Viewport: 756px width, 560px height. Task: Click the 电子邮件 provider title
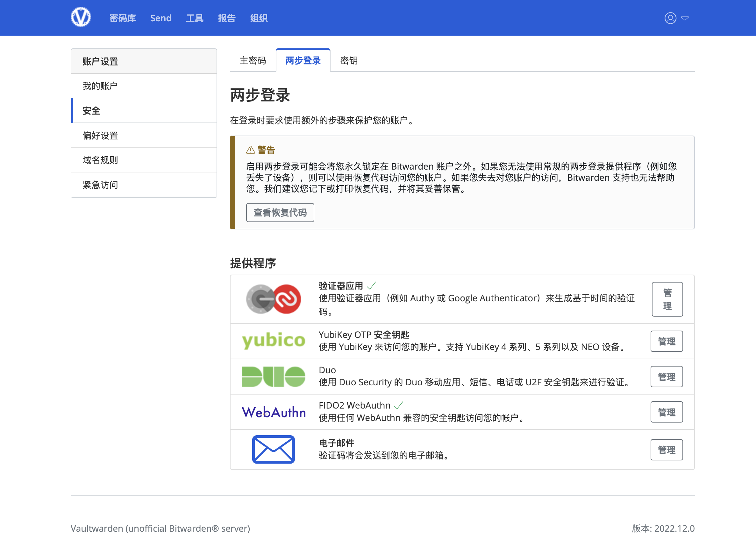pos(336,443)
